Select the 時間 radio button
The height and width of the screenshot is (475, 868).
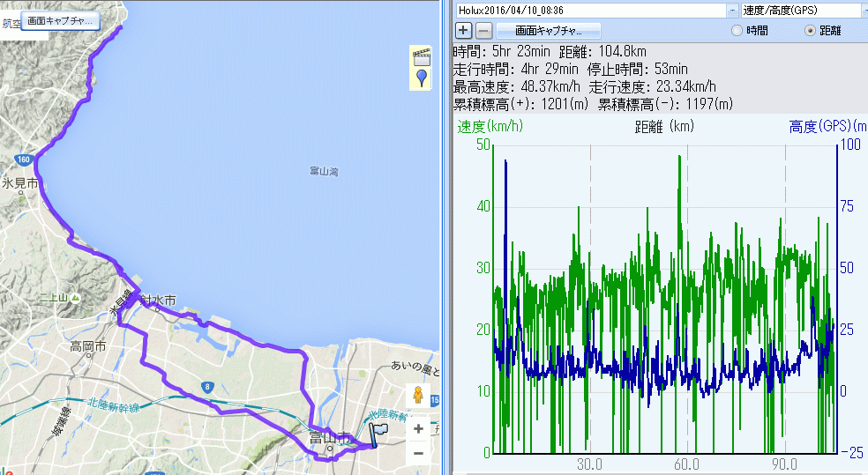pos(737,31)
